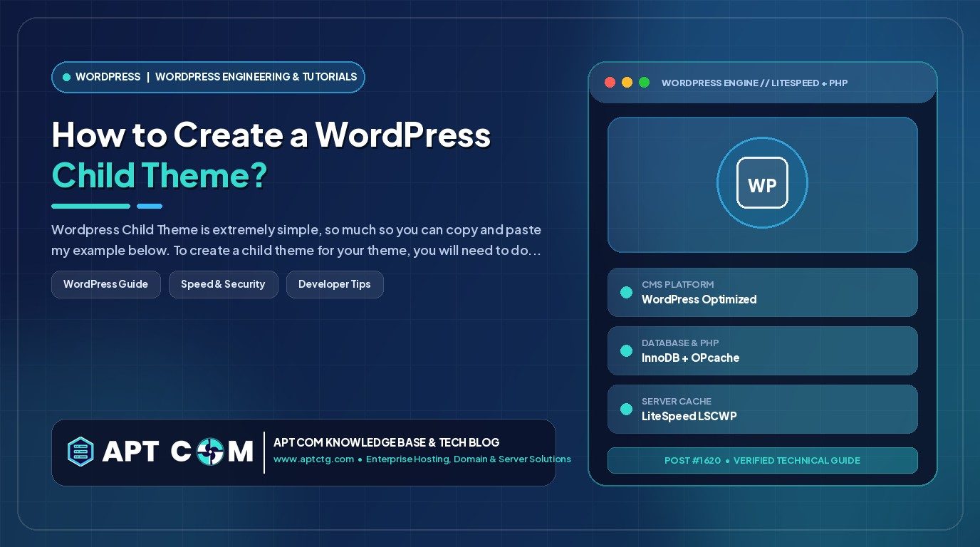
Task: Click "Enterprise Hosting, Domain & Server Solutions" tagline
Action: (x=469, y=459)
